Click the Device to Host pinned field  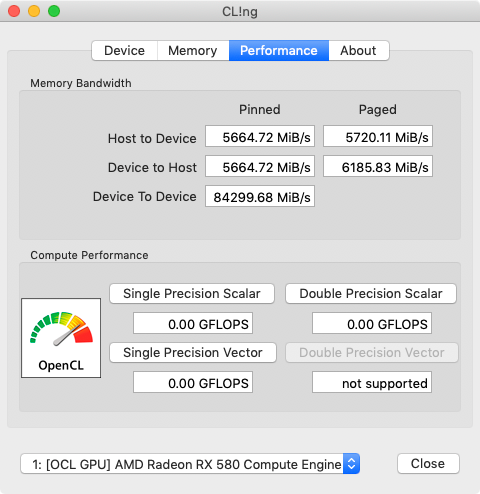pos(260,166)
